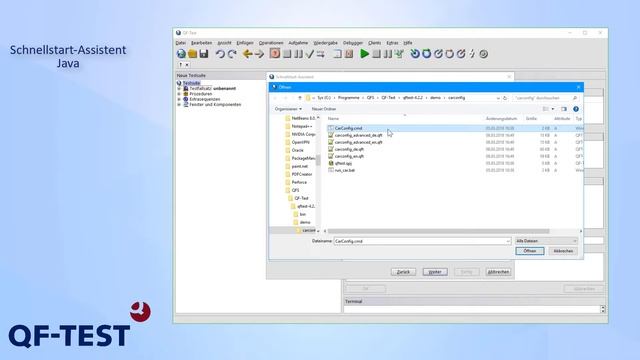640x360 pixels.
Task: Click the Zurück button in the assistant
Action: click(x=403, y=272)
